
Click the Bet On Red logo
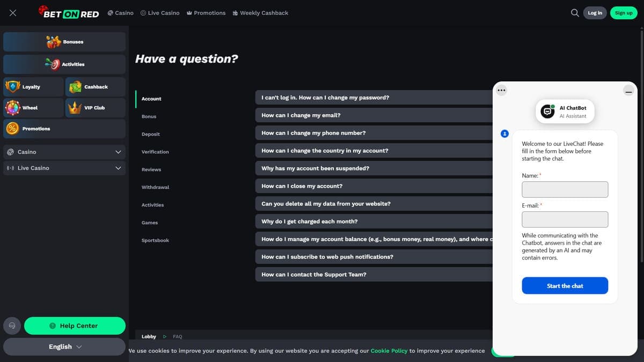pyautogui.click(x=68, y=12)
